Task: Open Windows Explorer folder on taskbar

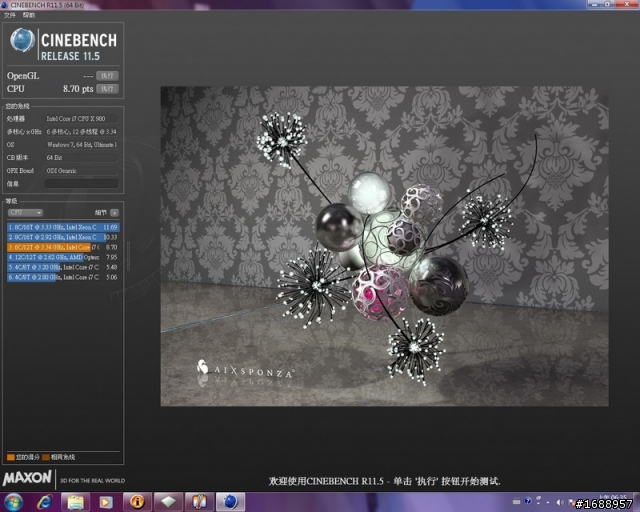Action: (75, 502)
